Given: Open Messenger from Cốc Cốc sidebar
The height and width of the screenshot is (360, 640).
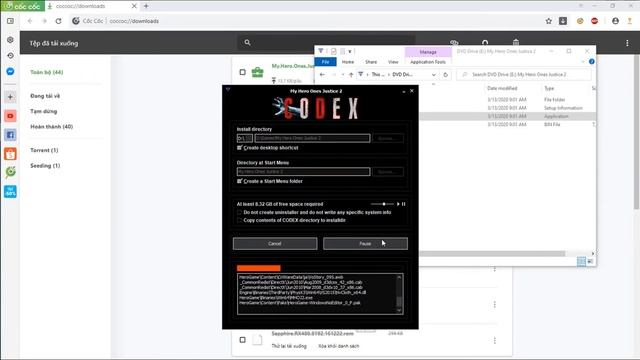Looking at the screenshot, I should 11,71.
